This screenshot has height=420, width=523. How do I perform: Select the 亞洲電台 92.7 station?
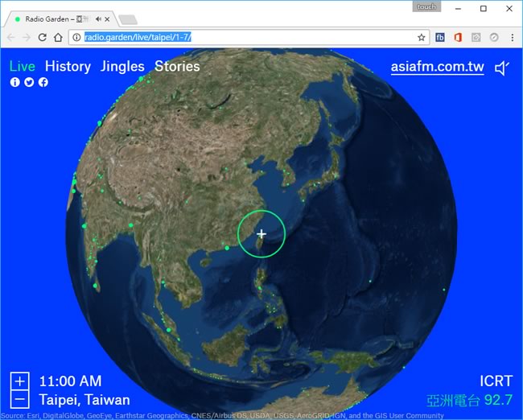pyautogui.click(x=469, y=400)
